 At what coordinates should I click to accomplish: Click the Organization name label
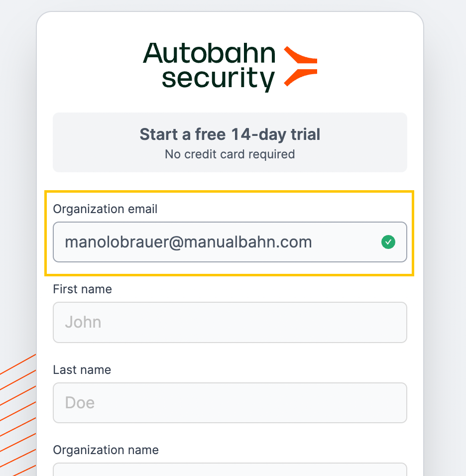tap(106, 450)
